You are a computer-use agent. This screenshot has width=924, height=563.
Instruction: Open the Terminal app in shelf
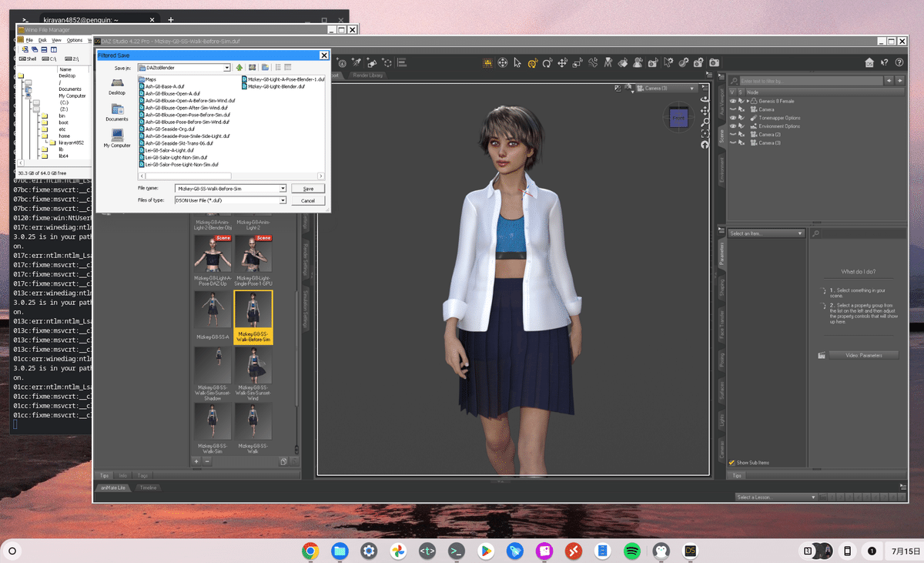457,551
